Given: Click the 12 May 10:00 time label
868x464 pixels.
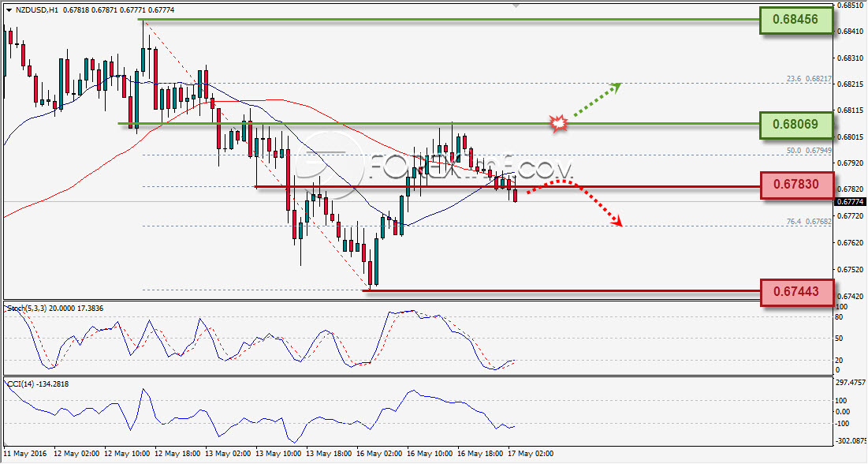Looking at the screenshot, I should 127,454.
